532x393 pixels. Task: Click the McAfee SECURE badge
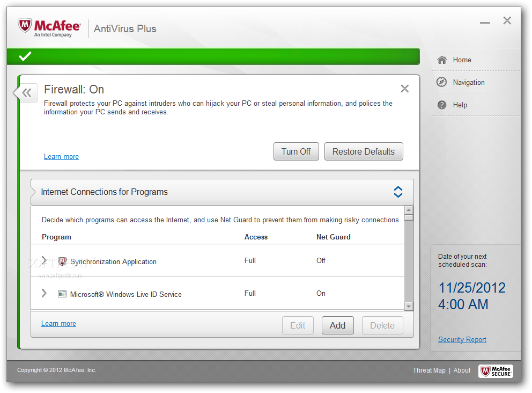coord(496,371)
